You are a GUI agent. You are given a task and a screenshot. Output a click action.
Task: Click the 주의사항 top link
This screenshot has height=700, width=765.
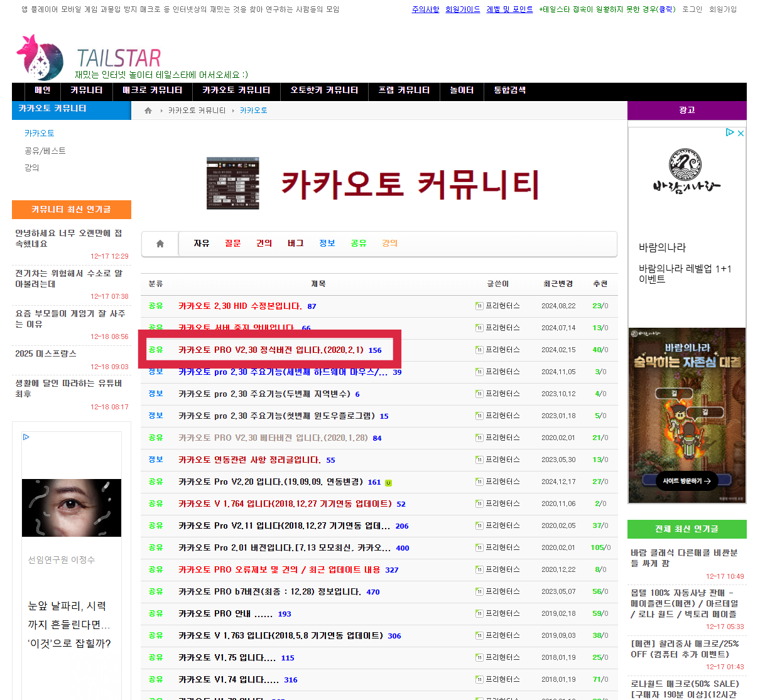pyautogui.click(x=425, y=9)
